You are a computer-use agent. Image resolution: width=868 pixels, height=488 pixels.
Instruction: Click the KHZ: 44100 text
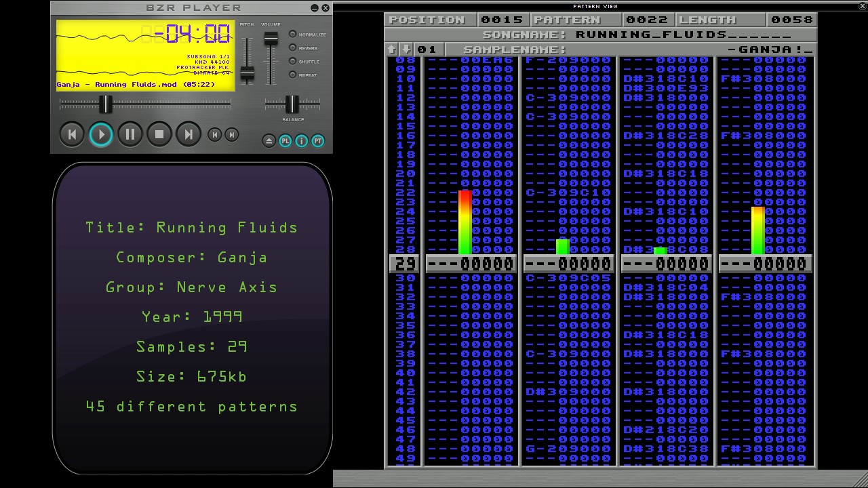[212, 62]
